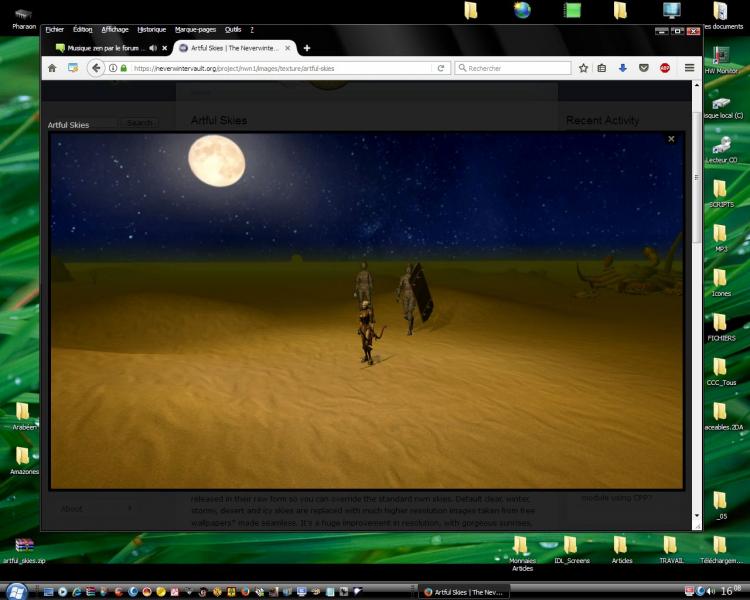Open the Amazones desktop folder
The width and height of the screenshot is (750, 600).
pos(23,460)
